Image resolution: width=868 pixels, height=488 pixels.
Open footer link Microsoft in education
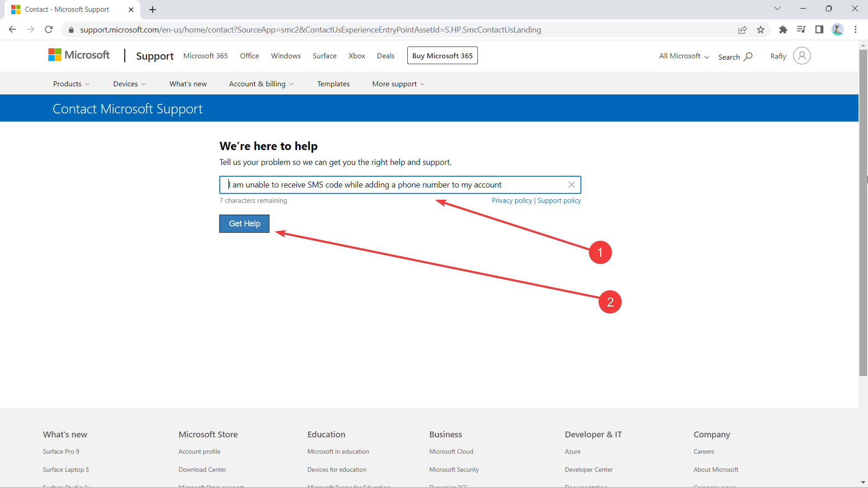(x=338, y=452)
